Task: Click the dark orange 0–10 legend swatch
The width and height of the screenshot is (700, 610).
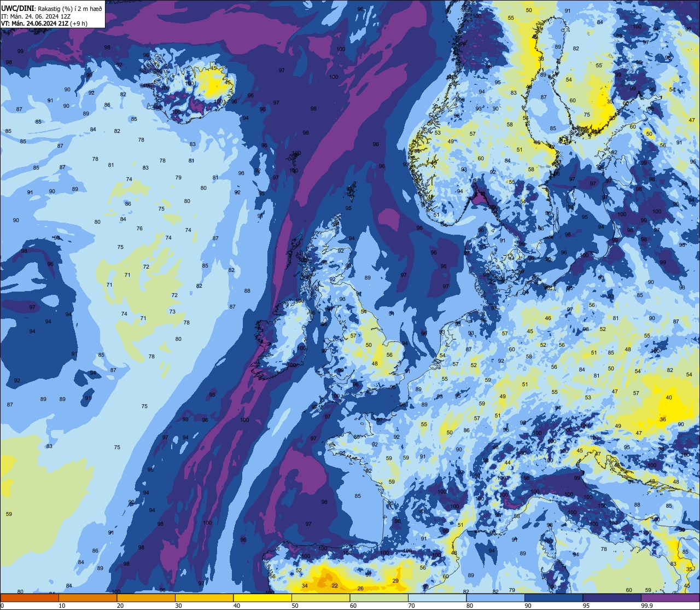Action: click(30, 597)
